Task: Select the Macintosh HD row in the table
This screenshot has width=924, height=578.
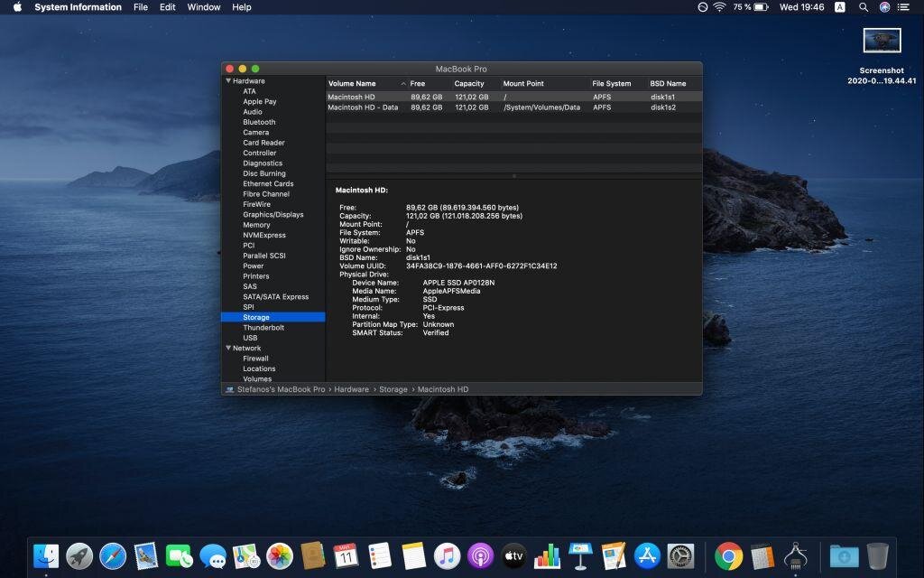Action: pyautogui.click(x=513, y=97)
